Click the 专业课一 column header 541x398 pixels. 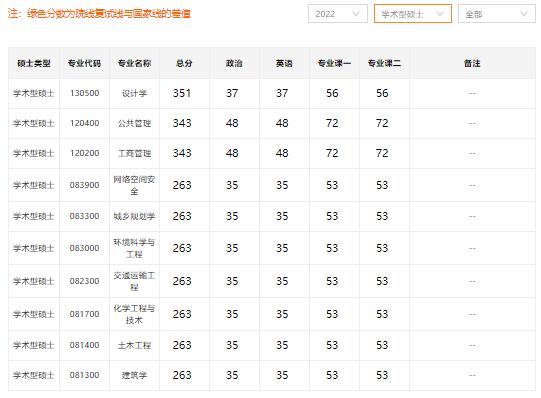334,63
